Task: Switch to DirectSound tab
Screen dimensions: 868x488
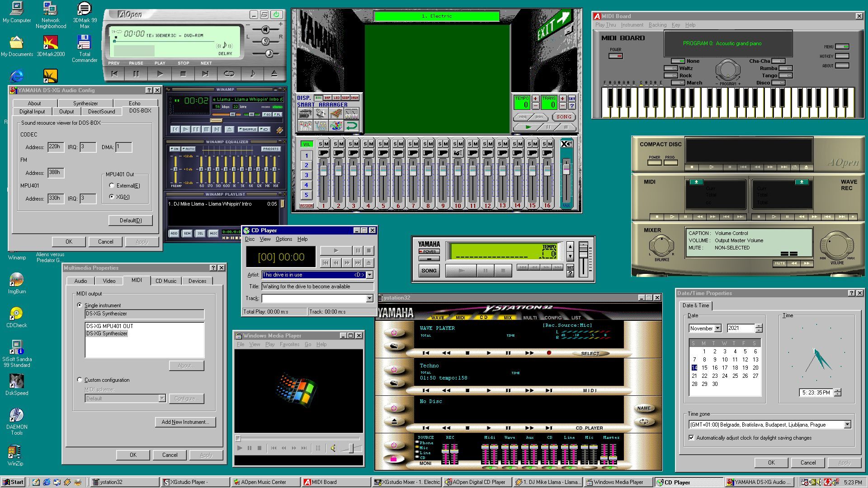Action: (101, 111)
